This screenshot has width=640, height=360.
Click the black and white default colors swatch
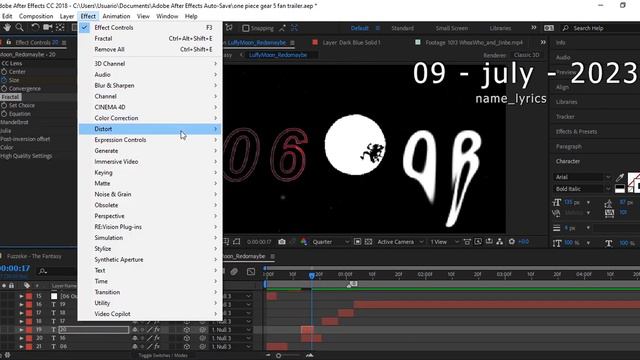tap(620, 189)
